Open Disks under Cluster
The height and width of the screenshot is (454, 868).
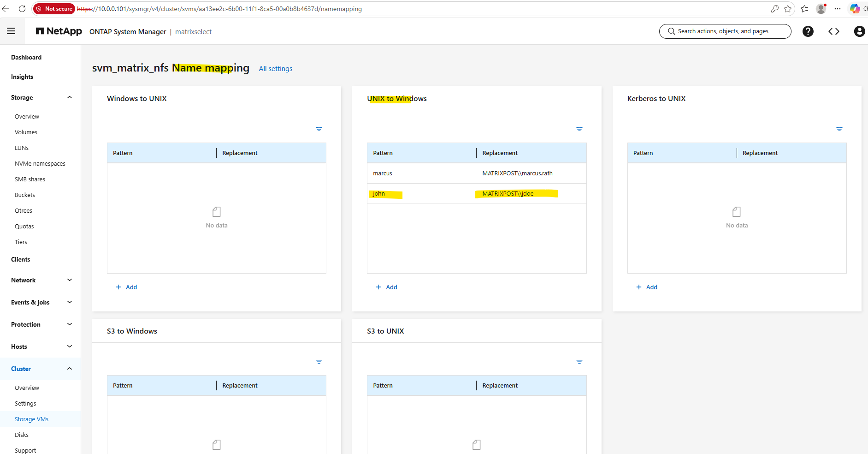click(22, 435)
